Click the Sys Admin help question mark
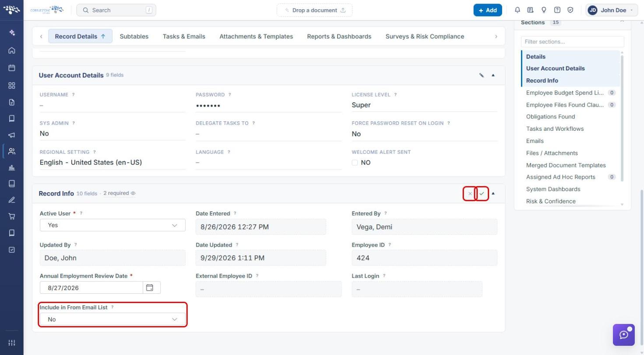The height and width of the screenshot is (355, 644). pyautogui.click(x=73, y=123)
